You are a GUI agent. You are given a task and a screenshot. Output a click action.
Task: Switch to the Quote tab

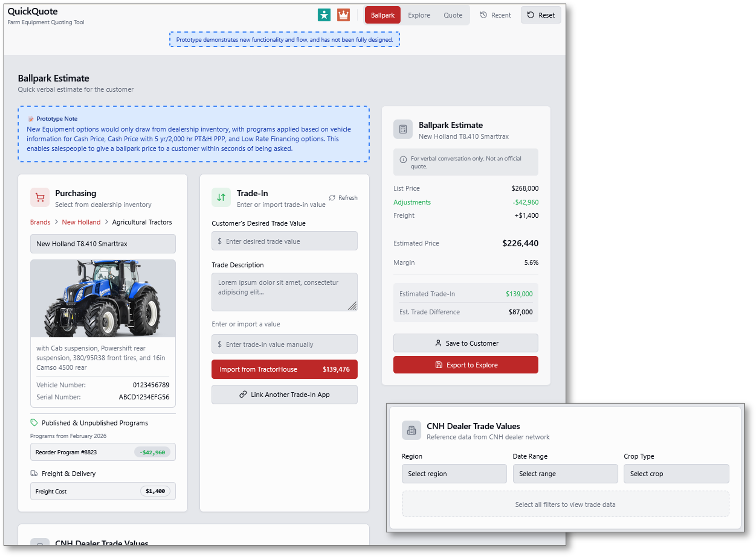(453, 15)
